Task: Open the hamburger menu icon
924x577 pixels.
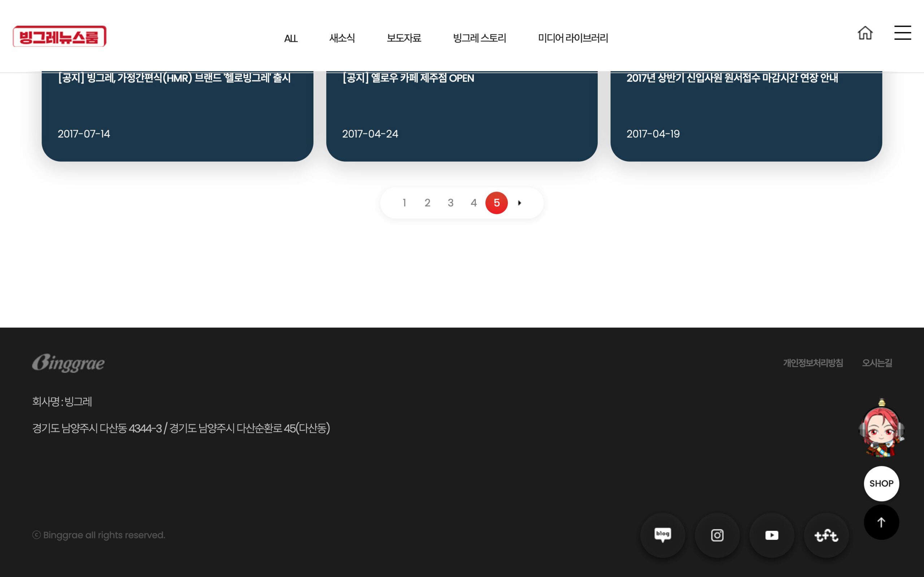Action: [902, 33]
